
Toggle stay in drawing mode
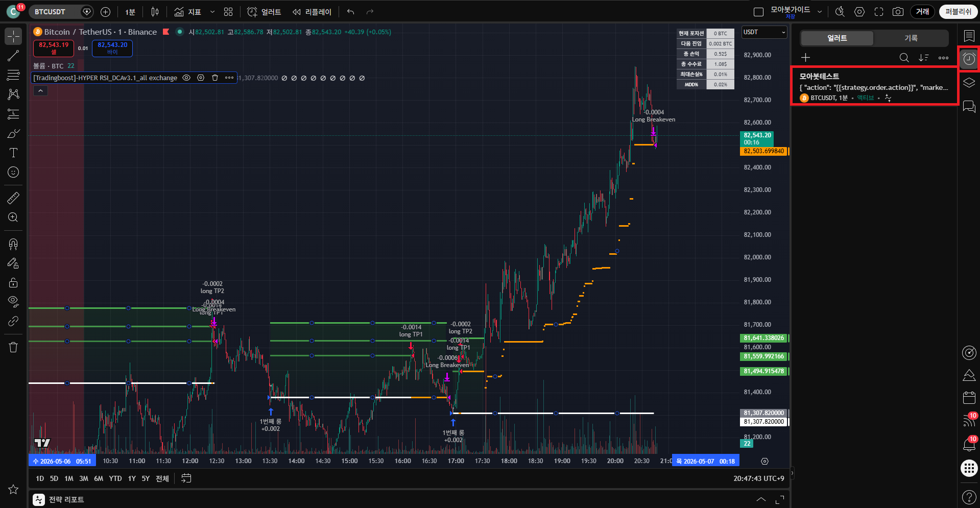(x=13, y=263)
